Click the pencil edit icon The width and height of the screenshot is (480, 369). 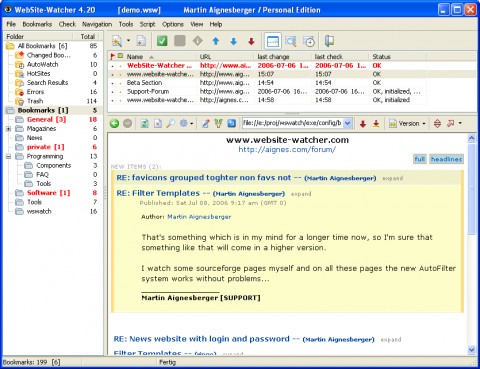click(x=206, y=124)
